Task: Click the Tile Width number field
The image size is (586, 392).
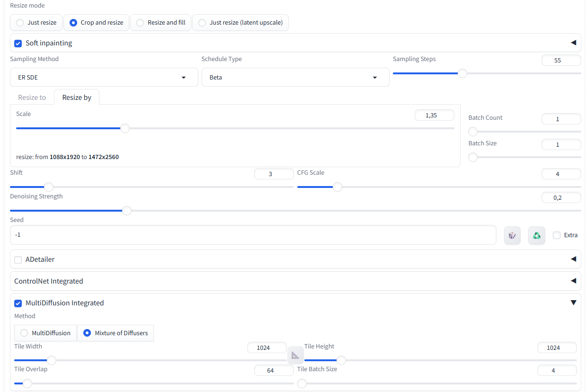Action: click(x=267, y=347)
